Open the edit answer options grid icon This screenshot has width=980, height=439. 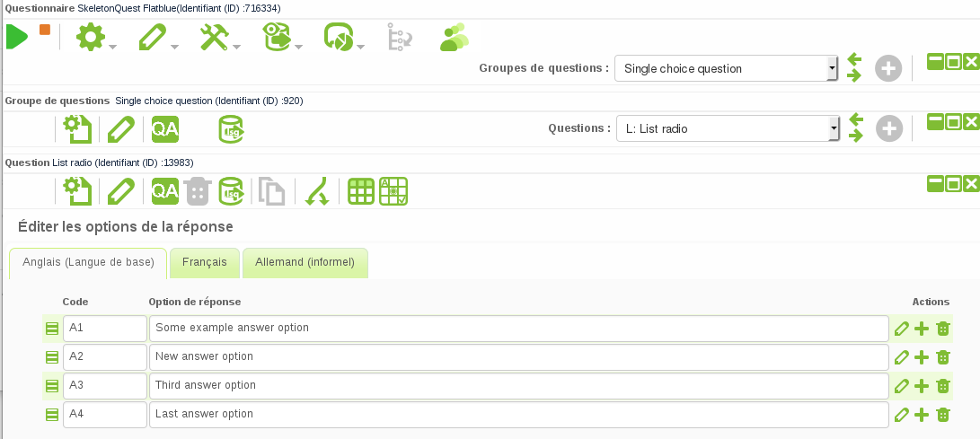coord(361,191)
